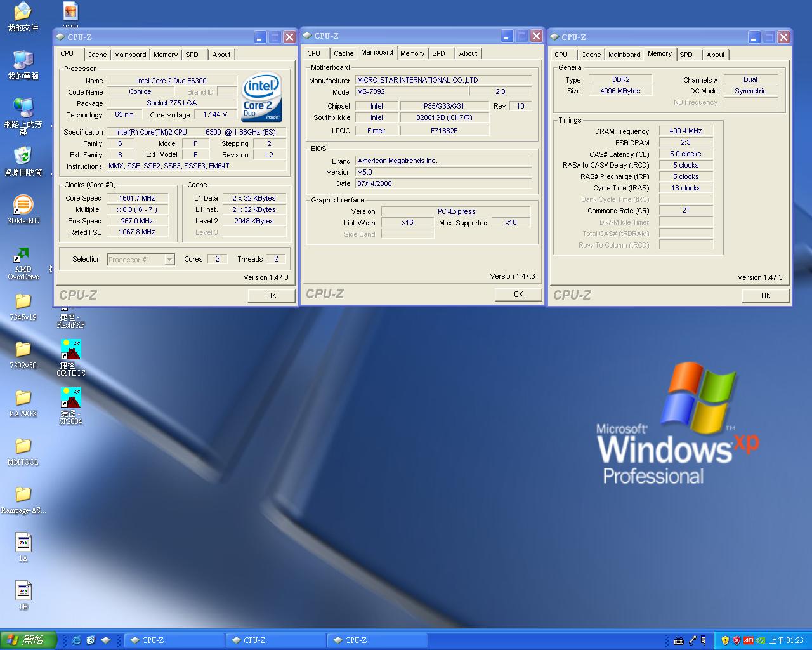This screenshot has width=812, height=650.
Task: Open SPD tab in right CPU-Z window
Action: click(686, 55)
